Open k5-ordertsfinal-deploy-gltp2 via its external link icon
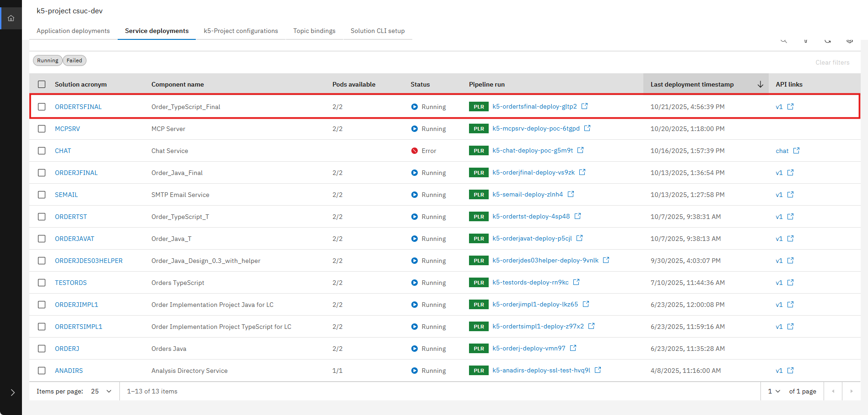868x415 pixels. click(x=584, y=106)
